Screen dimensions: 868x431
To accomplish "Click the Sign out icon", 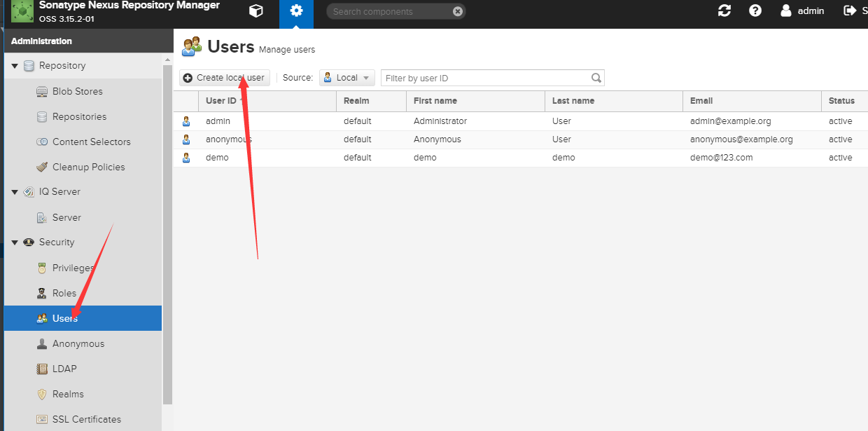I will pyautogui.click(x=850, y=11).
